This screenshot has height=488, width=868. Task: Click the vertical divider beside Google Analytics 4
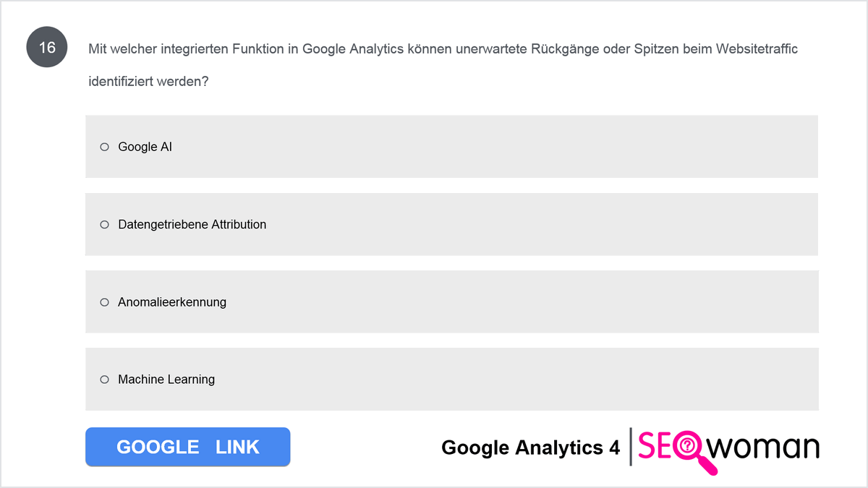pyautogui.click(x=631, y=447)
